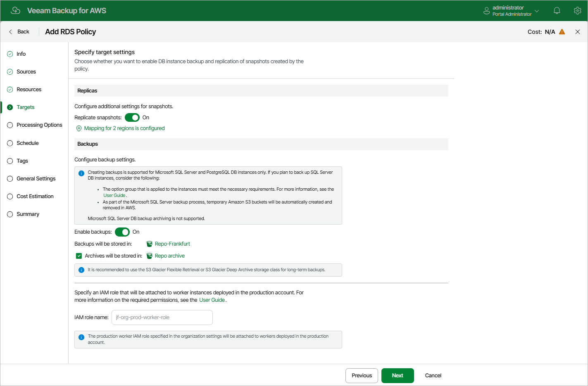Open the Repo-Frankfurt repository link
The height and width of the screenshot is (386, 588).
172,244
